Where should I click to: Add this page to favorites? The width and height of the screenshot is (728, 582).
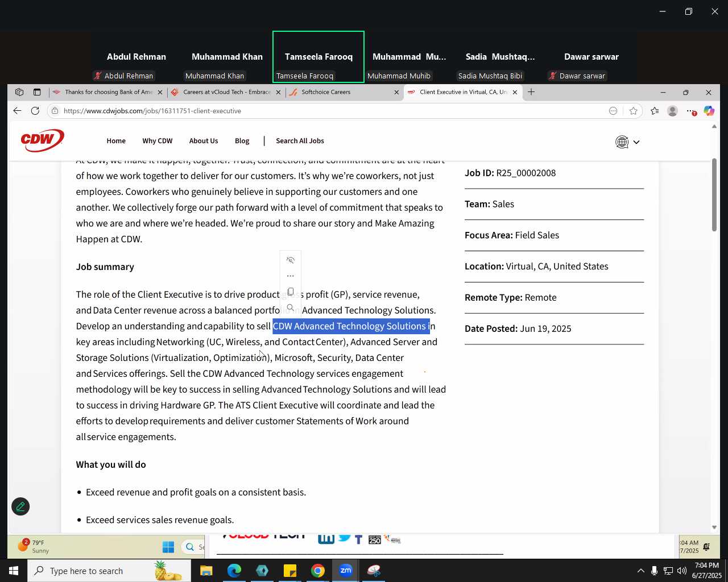point(634,111)
